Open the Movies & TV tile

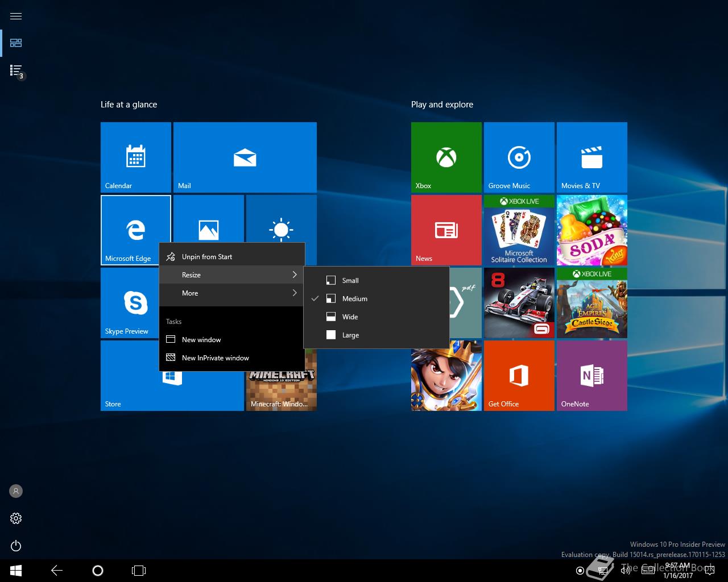pos(592,157)
